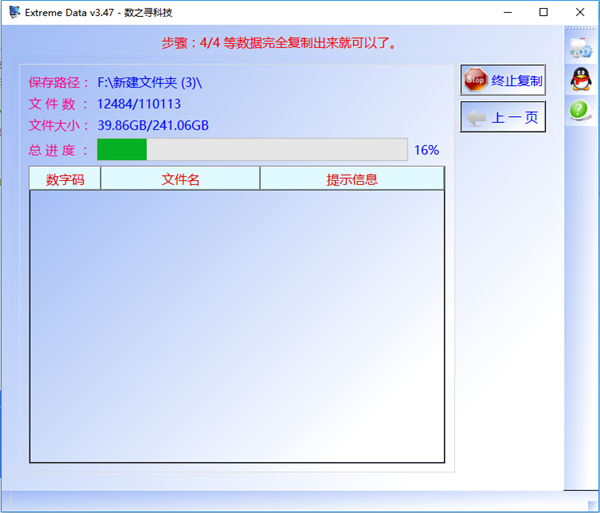Image resolution: width=600 pixels, height=513 pixels.
Task: Click the QQ penguin contact icon
Action: click(x=581, y=79)
